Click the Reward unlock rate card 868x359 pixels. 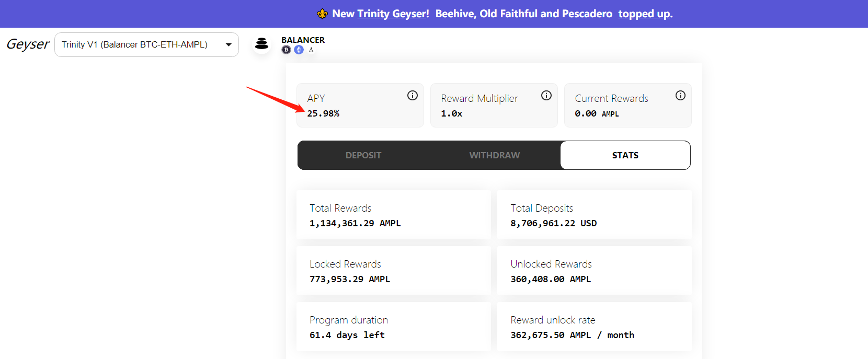click(594, 327)
